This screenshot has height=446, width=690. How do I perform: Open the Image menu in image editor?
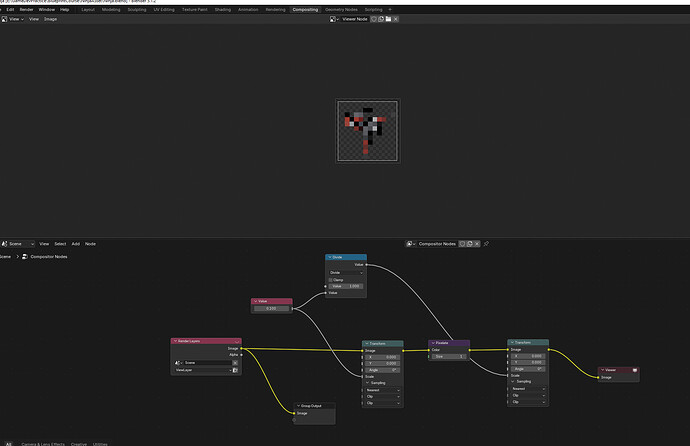[50, 19]
